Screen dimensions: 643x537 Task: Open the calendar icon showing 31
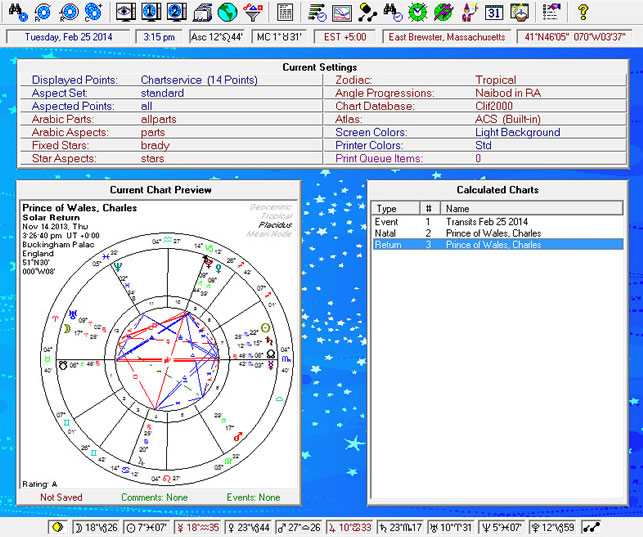point(493,12)
